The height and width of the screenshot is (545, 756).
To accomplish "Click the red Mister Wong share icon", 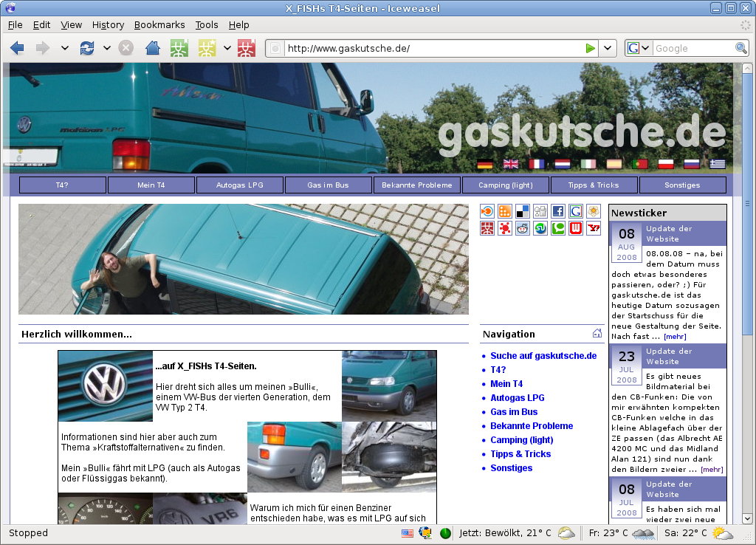I will coord(487,229).
